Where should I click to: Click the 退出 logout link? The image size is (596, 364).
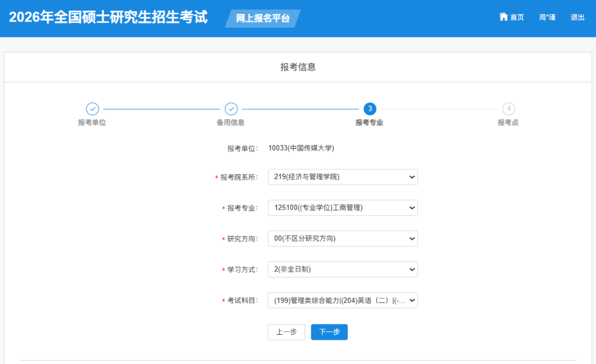[x=577, y=17]
